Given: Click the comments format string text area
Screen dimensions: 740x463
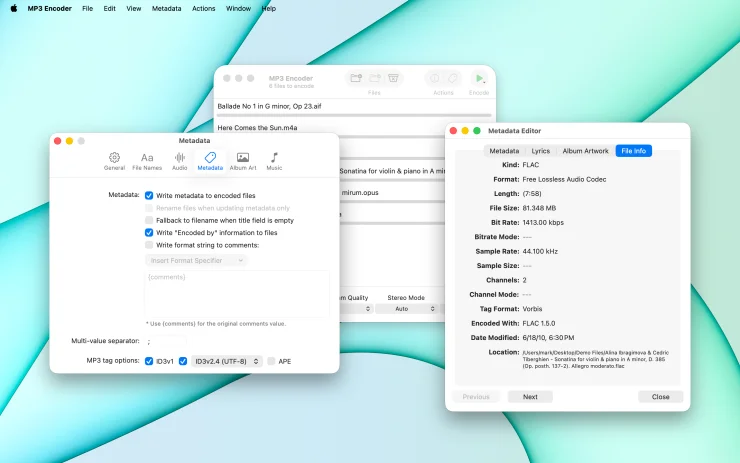Looking at the screenshot, I should tap(237, 294).
